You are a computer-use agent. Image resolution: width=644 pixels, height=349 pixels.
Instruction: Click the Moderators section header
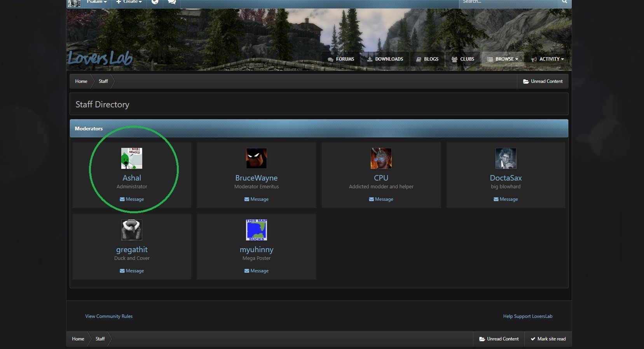319,128
